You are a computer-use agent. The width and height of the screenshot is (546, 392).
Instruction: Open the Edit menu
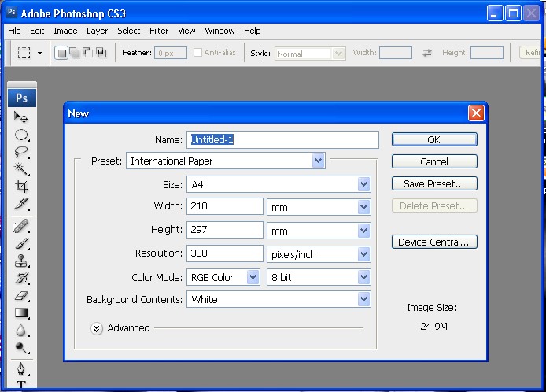(x=37, y=31)
